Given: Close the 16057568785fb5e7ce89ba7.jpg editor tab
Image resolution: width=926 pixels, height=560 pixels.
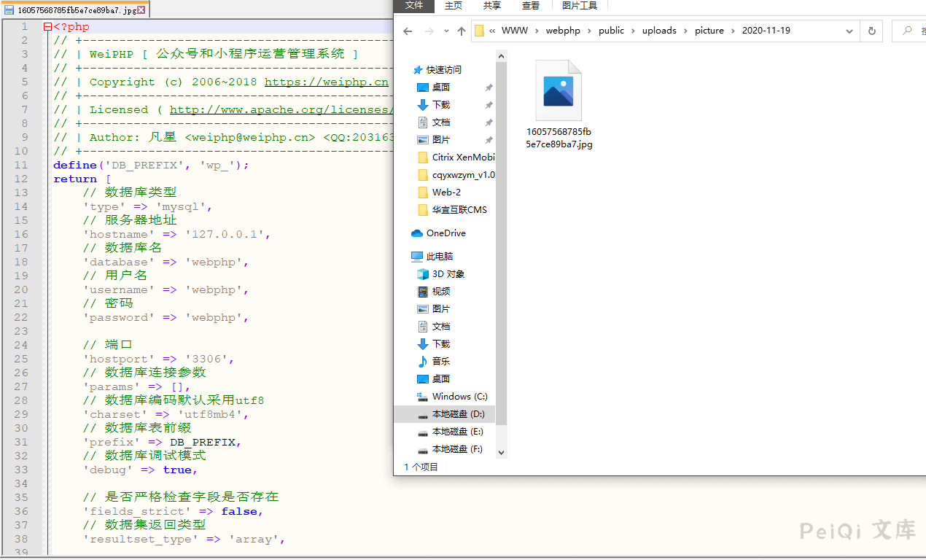Looking at the screenshot, I should click(141, 10).
